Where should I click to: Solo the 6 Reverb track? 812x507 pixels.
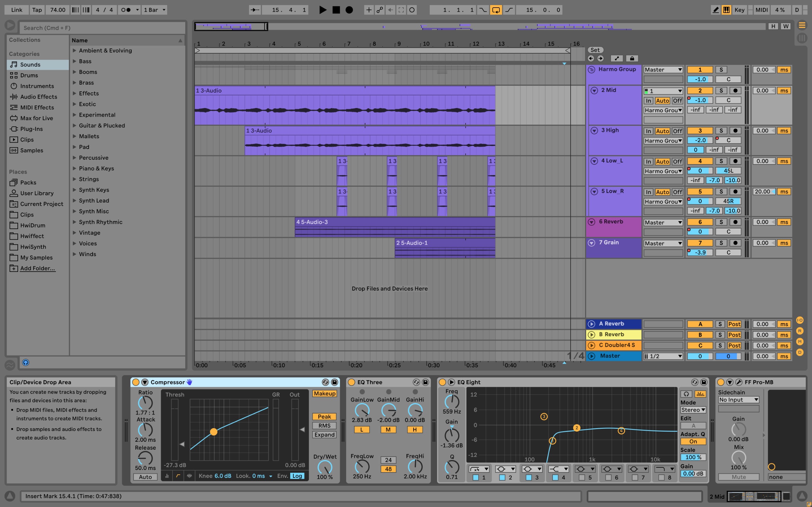pyautogui.click(x=721, y=222)
